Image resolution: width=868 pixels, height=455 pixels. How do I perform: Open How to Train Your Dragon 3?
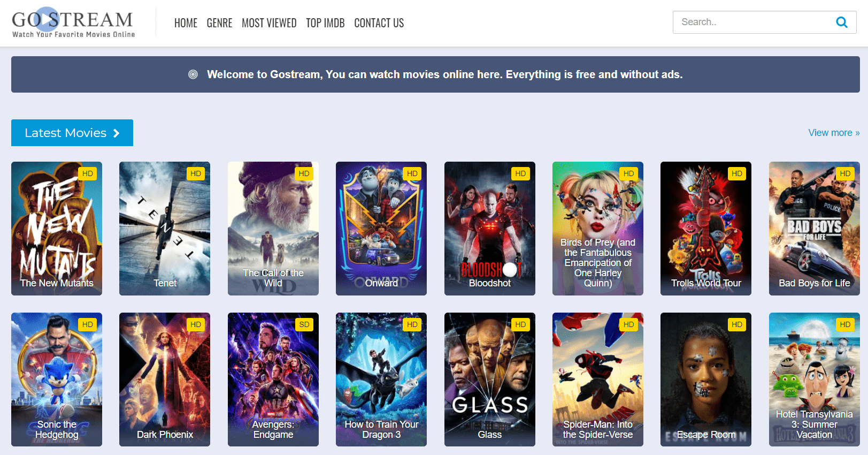[381, 380]
